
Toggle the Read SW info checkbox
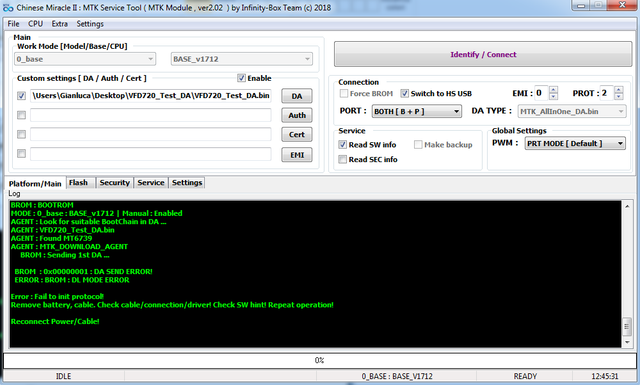click(342, 145)
